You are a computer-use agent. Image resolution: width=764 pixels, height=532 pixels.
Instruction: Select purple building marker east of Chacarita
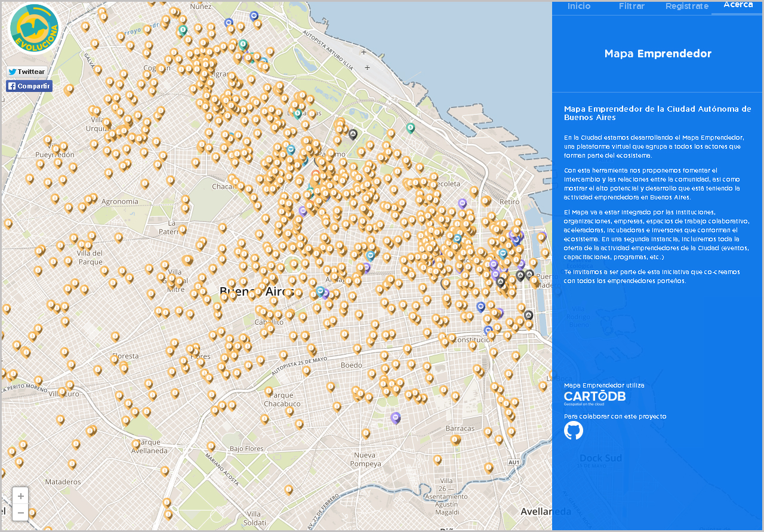tap(303, 211)
